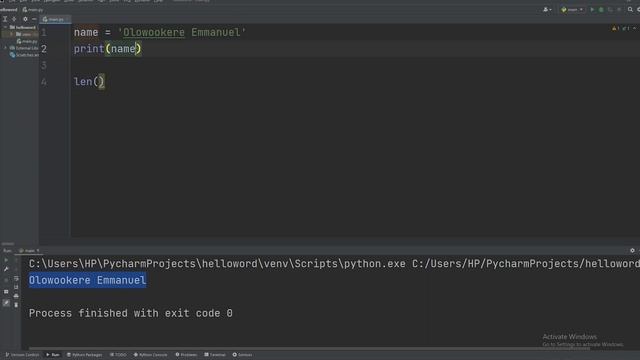Screen dimensions: 640x360
Task: Open the user account dropdown icon
Action: [x=547, y=9]
